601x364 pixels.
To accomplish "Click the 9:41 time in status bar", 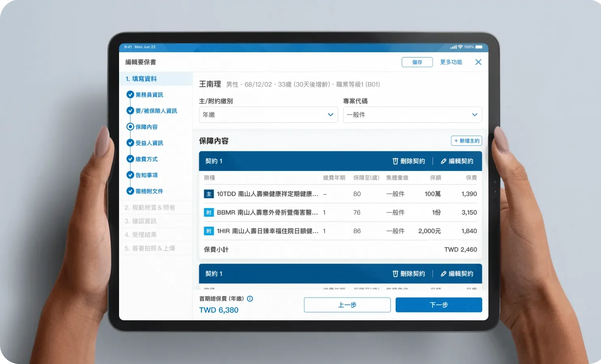I will point(128,47).
